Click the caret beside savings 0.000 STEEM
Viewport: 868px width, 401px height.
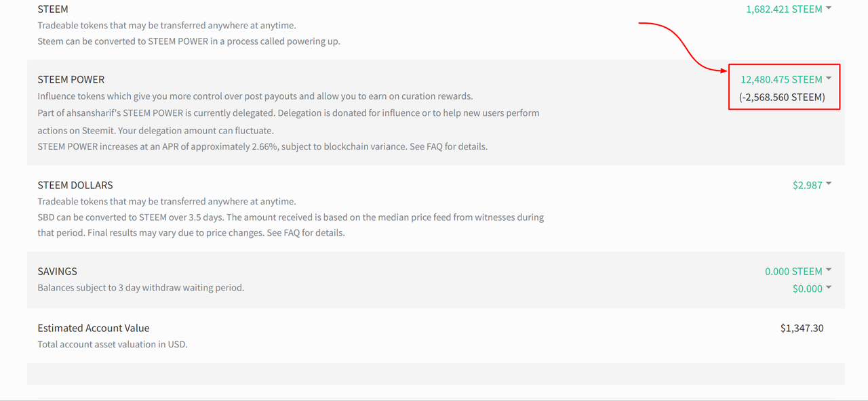pos(829,270)
